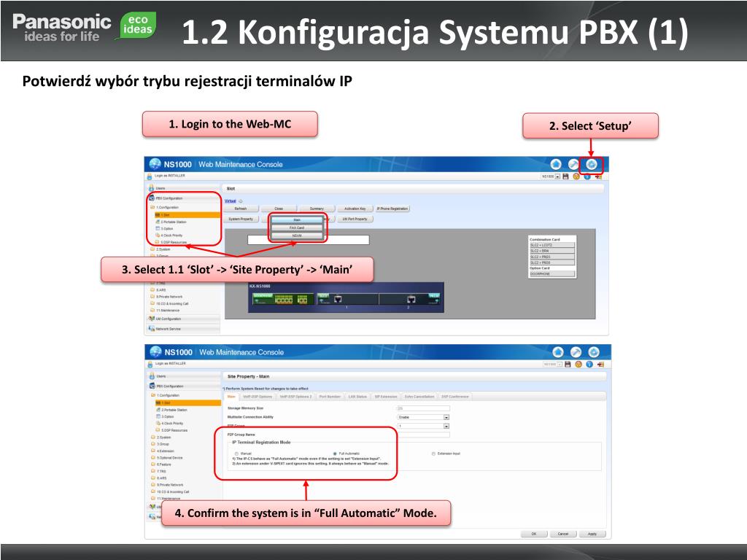The width and height of the screenshot is (747, 560).
Task: Expand 6.Feature folder in lower console tree
Action: [153, 464]
